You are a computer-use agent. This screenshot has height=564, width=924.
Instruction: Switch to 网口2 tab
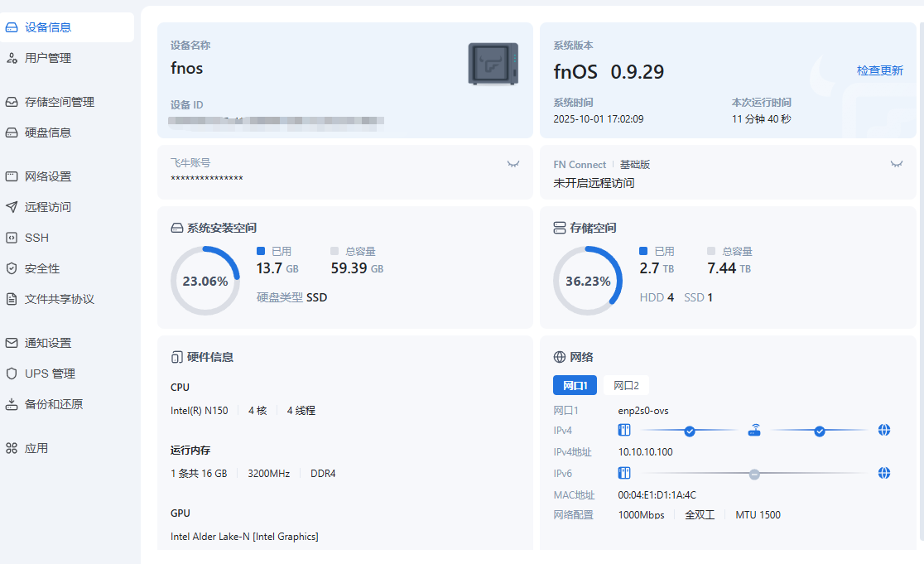[x=626, y=385]
